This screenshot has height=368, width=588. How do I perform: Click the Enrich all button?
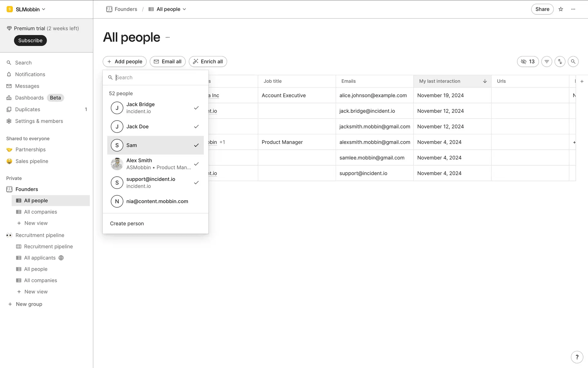pos(208,62)
